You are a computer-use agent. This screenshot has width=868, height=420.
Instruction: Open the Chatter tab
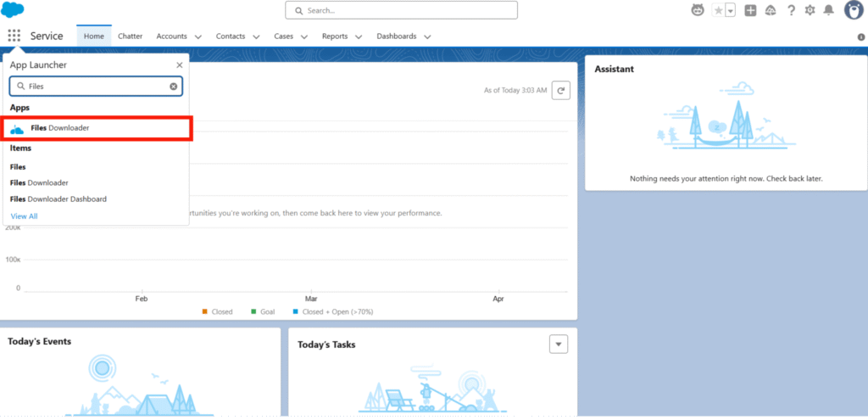click(x=130, y=36)
